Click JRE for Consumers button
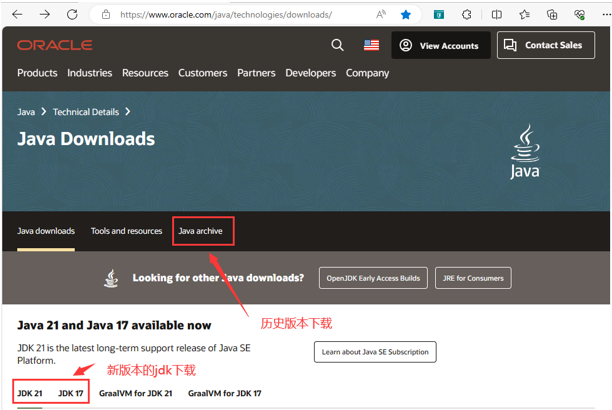The width and height of the screenshot is (612, 410). [473, 278]
